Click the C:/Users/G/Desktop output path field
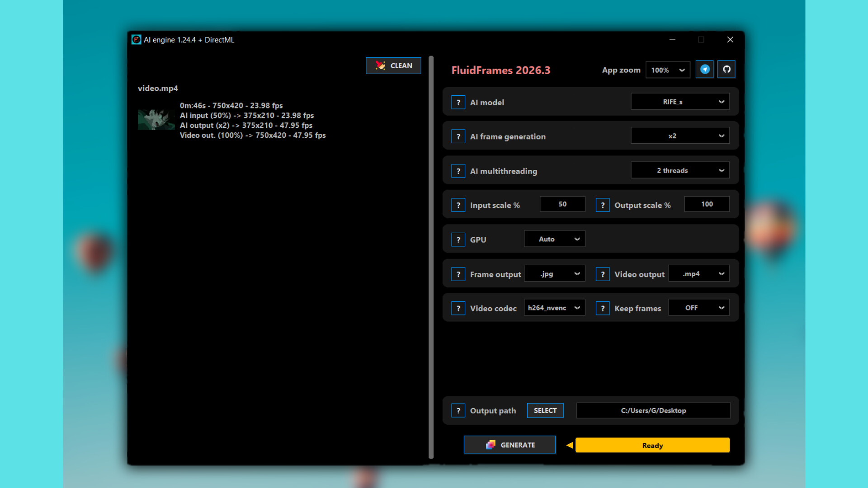This screenshot has width=868, height=488. pos(653,410)
